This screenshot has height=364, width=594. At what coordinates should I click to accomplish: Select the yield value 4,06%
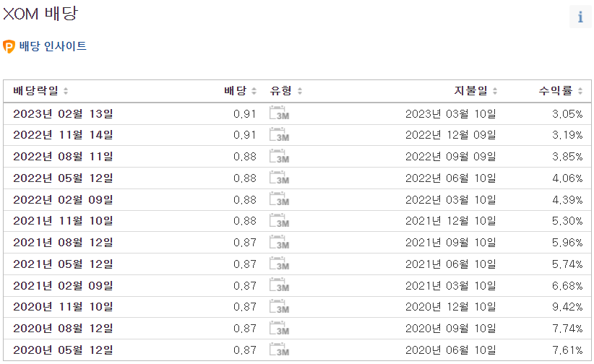point(567,178)
